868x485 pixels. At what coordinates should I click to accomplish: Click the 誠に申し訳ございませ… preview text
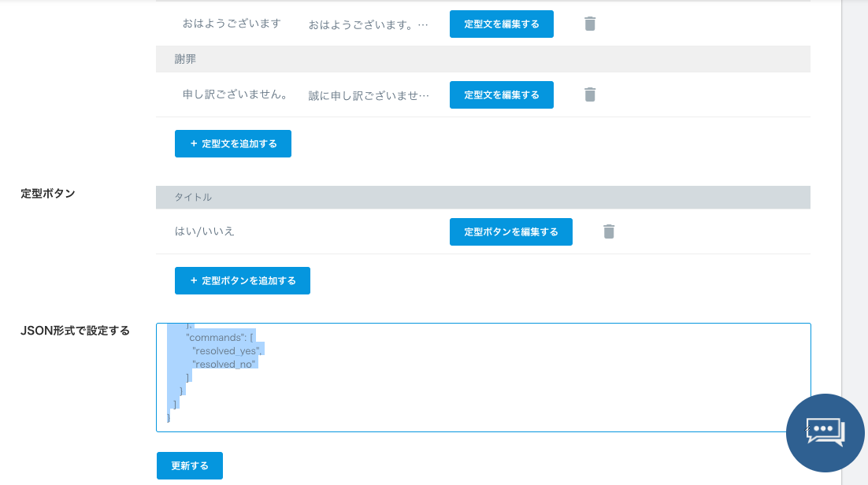pos(369,96)
